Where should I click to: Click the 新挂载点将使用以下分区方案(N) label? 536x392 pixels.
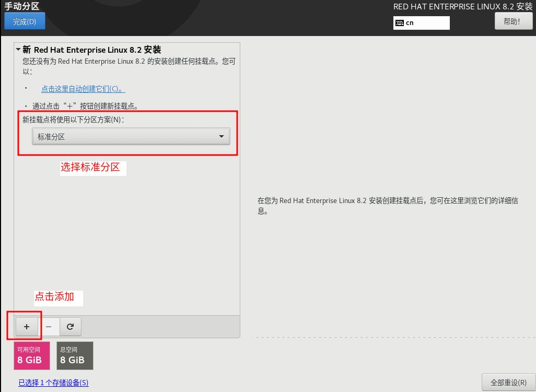(74, 120)
